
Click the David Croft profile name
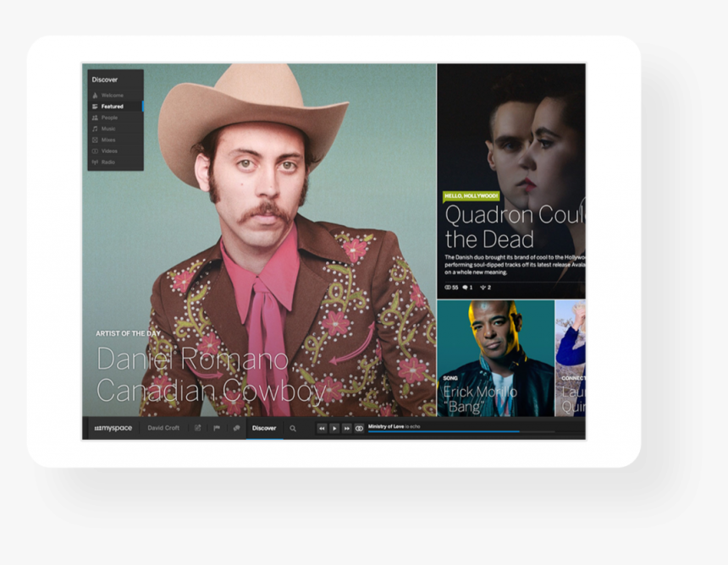click(x=163, y=429)
